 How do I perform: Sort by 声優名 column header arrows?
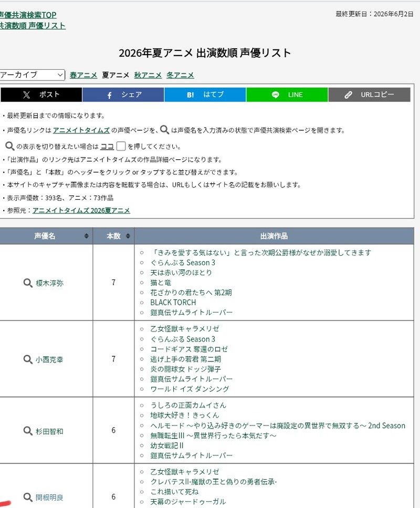86,236
